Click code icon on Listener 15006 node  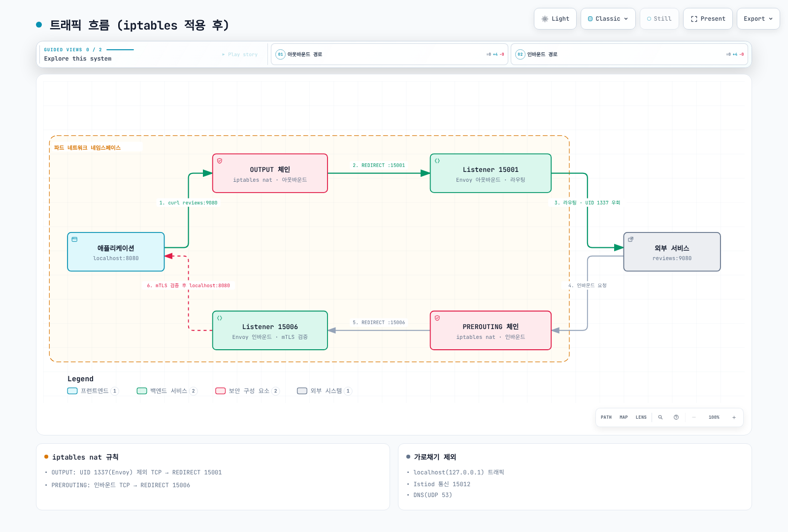(220, 318)
